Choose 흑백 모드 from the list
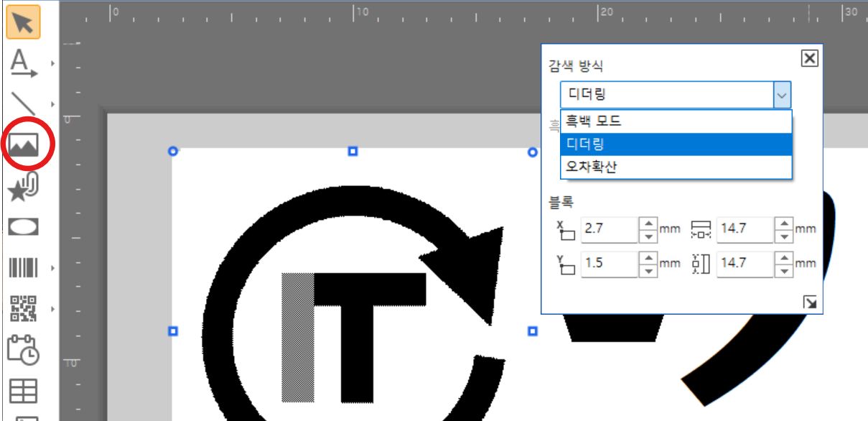 (x=676, y=122)
